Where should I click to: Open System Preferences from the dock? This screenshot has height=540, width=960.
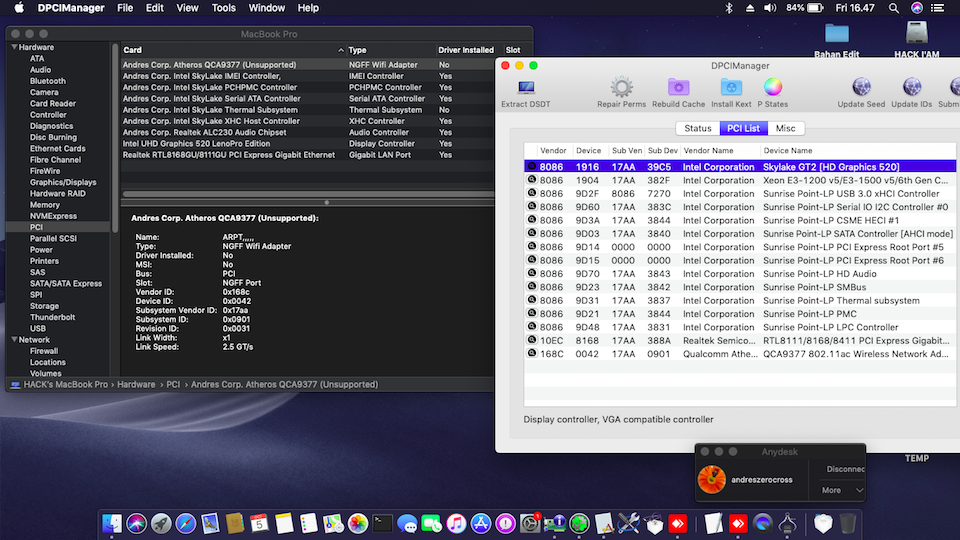[530, 523]
